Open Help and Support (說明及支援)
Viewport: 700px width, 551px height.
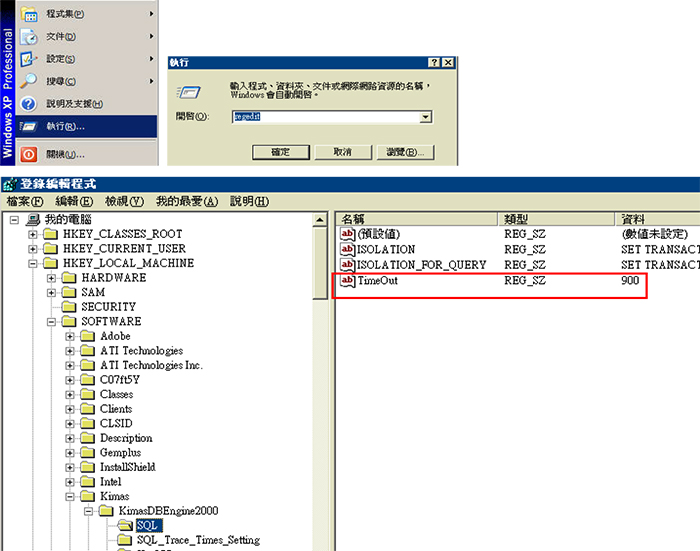pos(86,104)
